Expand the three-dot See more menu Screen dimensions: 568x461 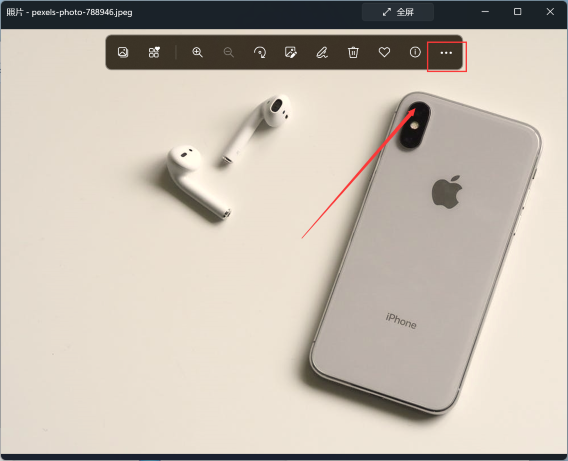(446, 53)
